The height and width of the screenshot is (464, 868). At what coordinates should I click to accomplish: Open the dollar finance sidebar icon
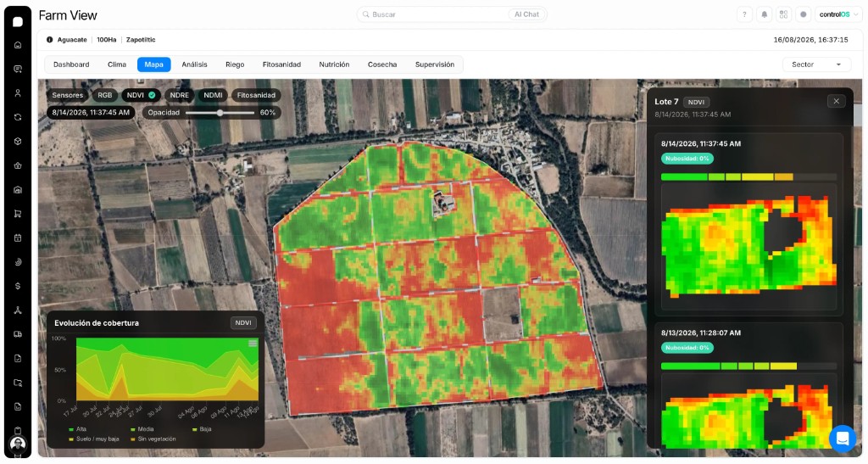coord(18,286)
